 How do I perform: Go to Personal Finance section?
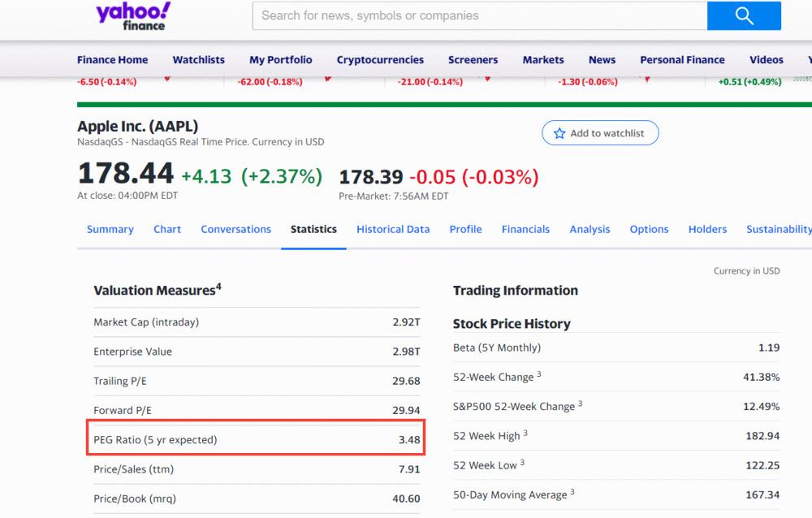(682, 59)
